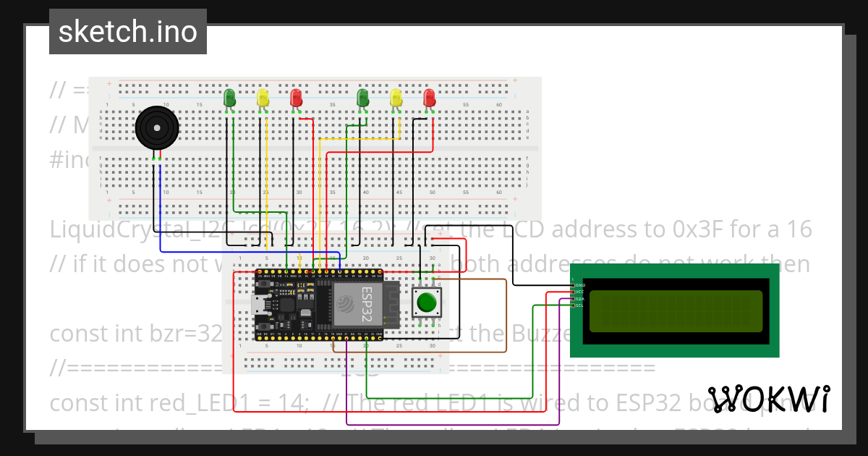This screenshot has height=456, width=868.
Task: Select the sketch.ino tab
Action: 127,31
